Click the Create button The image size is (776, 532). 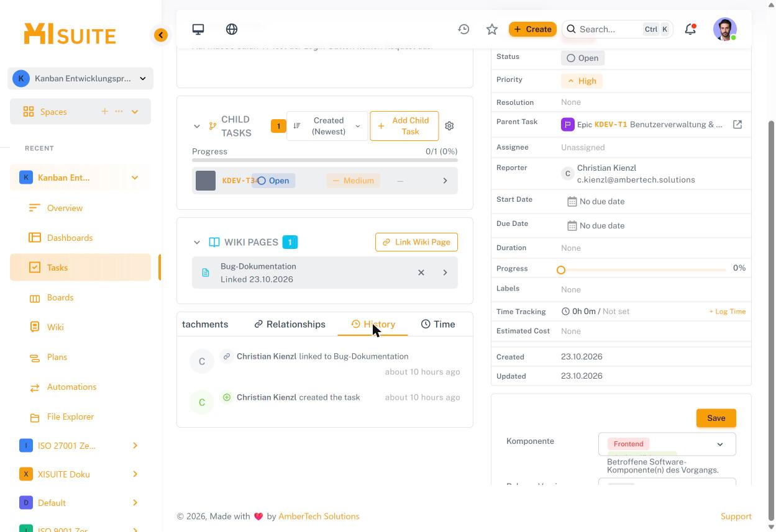(532, 29)
